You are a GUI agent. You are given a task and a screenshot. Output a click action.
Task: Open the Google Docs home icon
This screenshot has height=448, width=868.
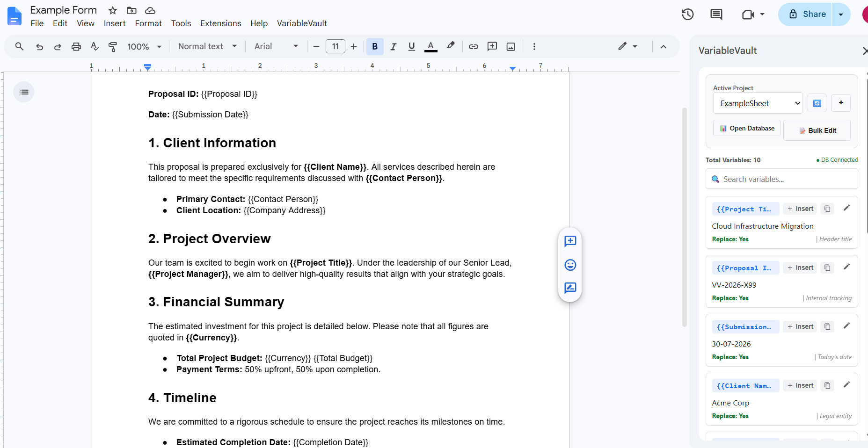(x=15, y=16)
